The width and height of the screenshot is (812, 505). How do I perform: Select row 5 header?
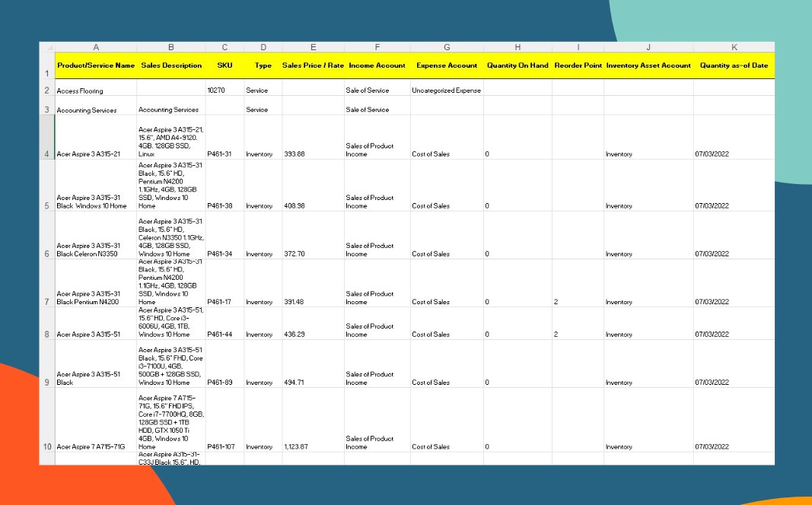(x=47, y=186)
